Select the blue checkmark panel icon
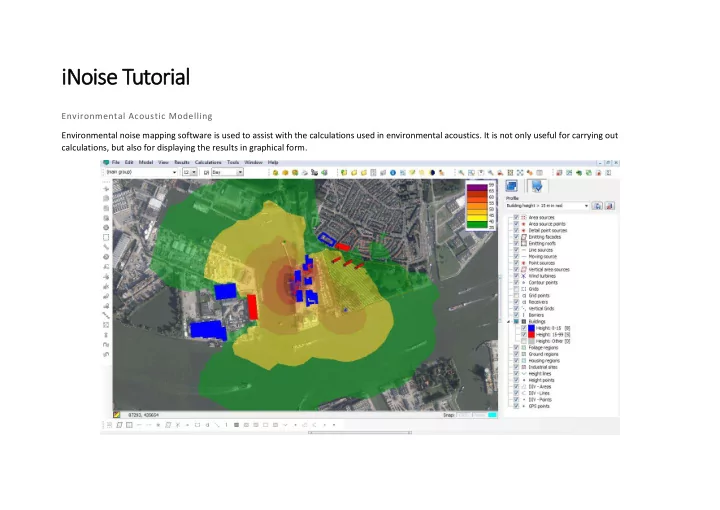720x510 pixels. [537, 186]
